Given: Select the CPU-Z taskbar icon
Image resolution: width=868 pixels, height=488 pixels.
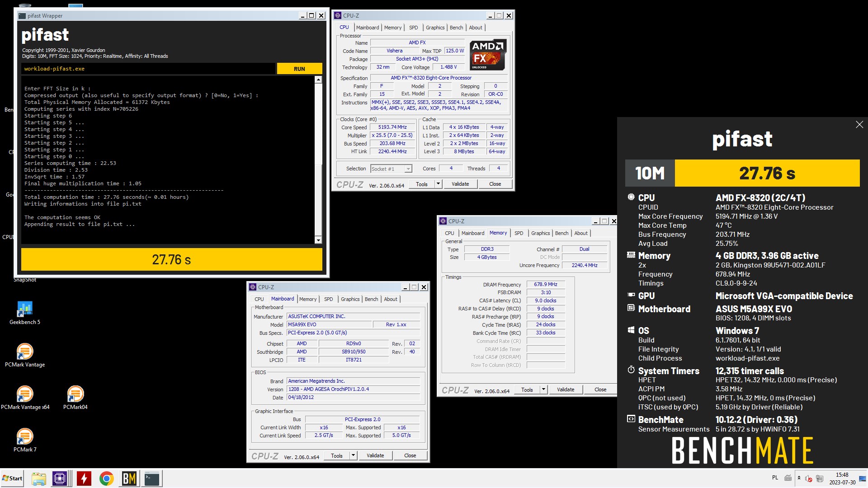Looking at the screenshot, I should coord(60,479).
